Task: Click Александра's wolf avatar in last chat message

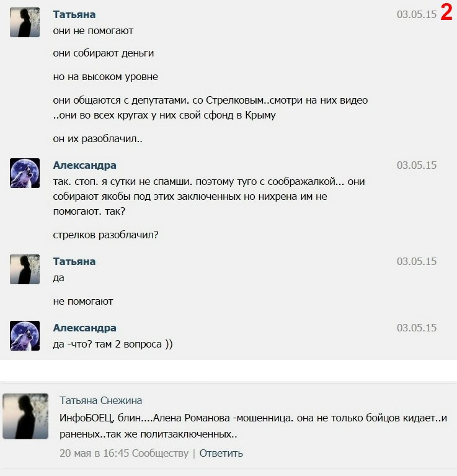Action: tap(25, 336)
